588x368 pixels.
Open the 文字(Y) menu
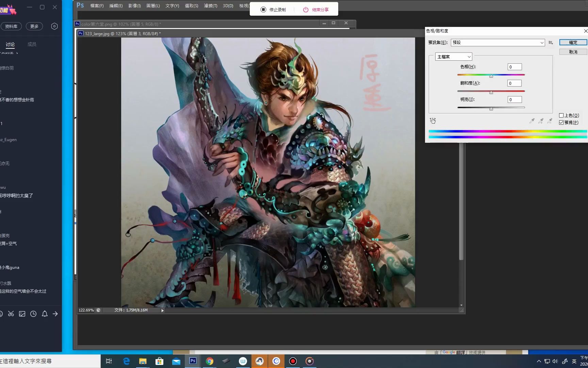coord(173,6)
